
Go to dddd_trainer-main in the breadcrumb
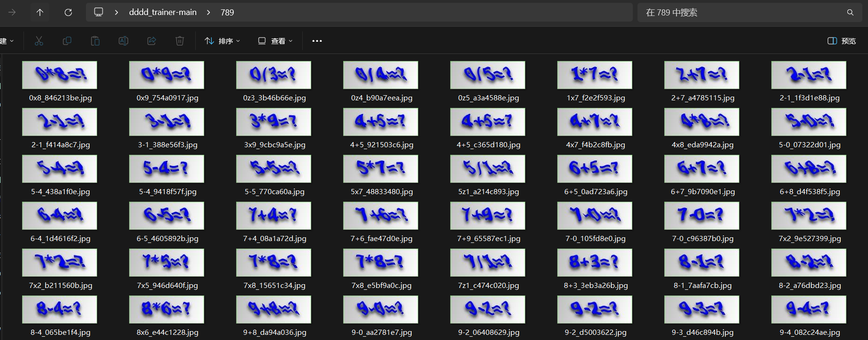pyautogui.click(x=163, y=12)
